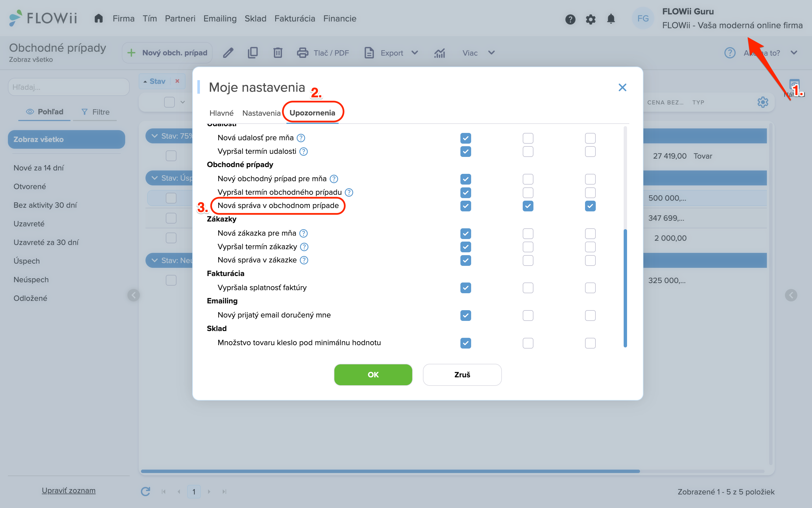Confirm settings with green OK button
This screenshot has width=812, height=508.
373,375
